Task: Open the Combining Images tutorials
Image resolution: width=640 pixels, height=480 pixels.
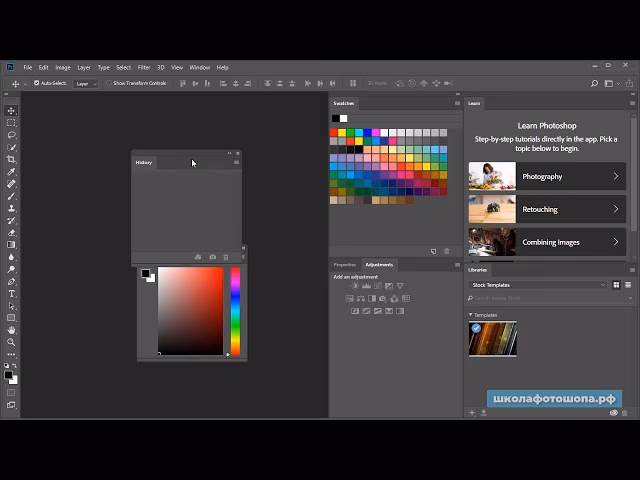Action: 547,242
